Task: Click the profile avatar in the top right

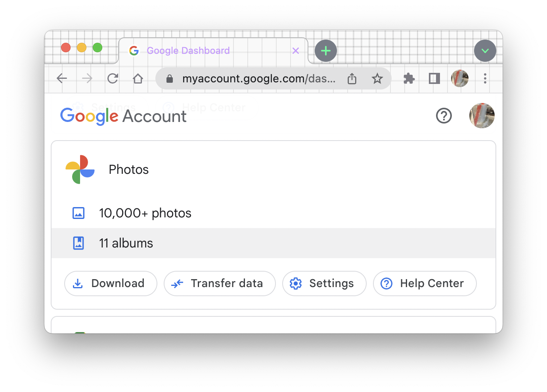Action: (x=482, y=116)
